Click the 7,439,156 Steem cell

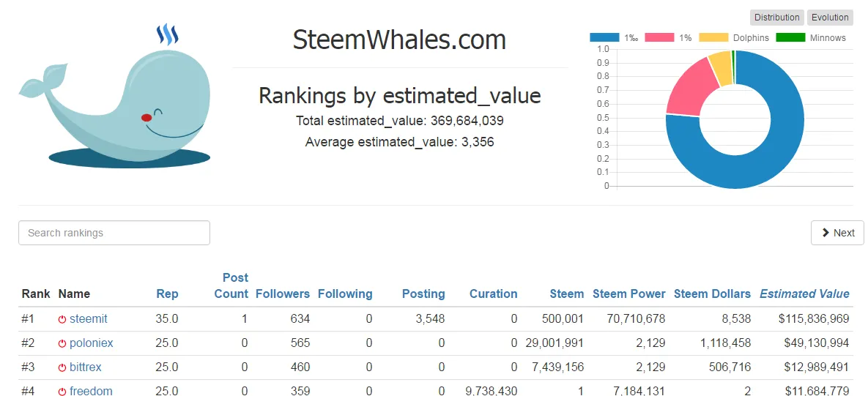click(558, 367)
